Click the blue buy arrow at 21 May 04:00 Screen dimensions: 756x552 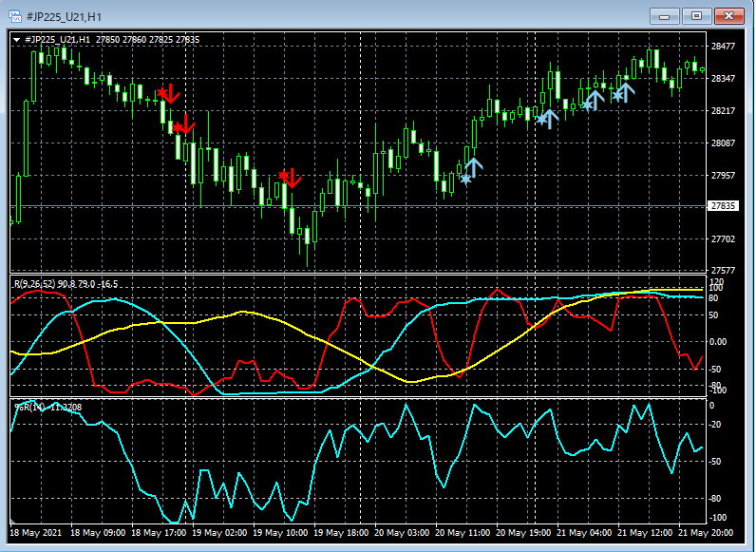pyautogui.click(x=595, y=100)
